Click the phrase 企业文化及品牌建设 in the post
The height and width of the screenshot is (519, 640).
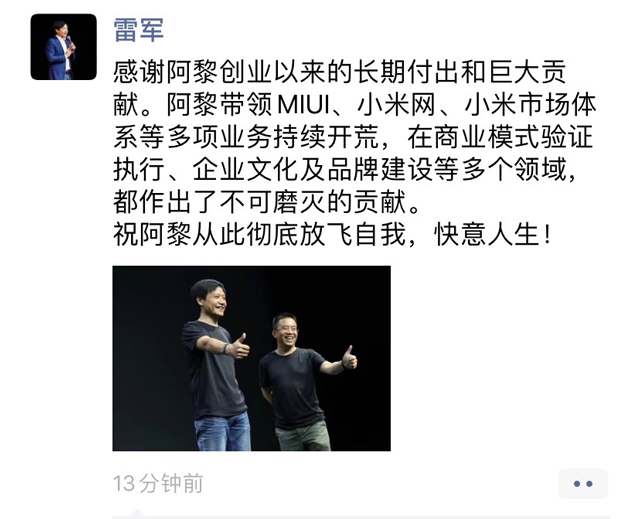coord(312,169)
